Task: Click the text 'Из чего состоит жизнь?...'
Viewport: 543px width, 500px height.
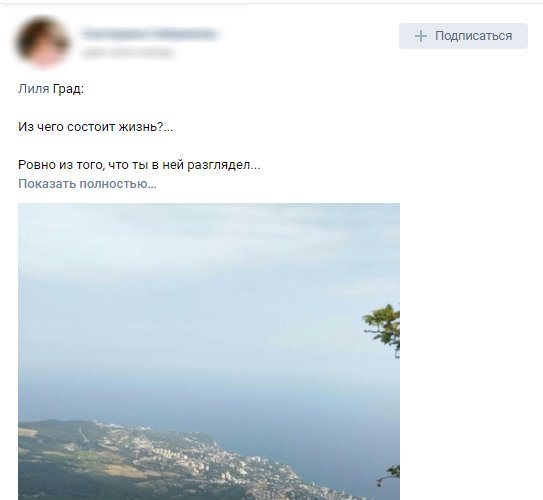Action: (x=95, y=127)
